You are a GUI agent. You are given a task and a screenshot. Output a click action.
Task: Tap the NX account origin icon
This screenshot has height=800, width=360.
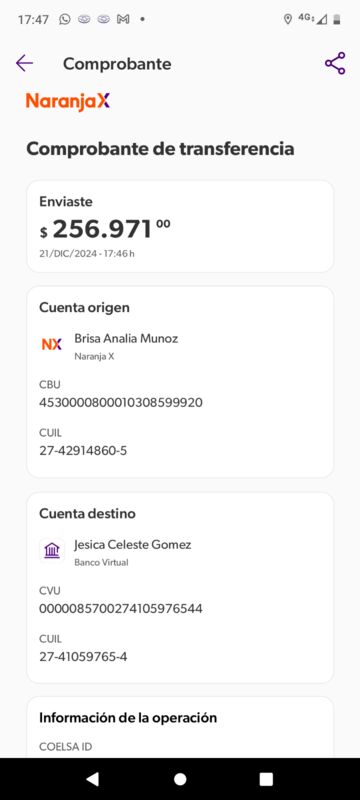coord(52,344)
